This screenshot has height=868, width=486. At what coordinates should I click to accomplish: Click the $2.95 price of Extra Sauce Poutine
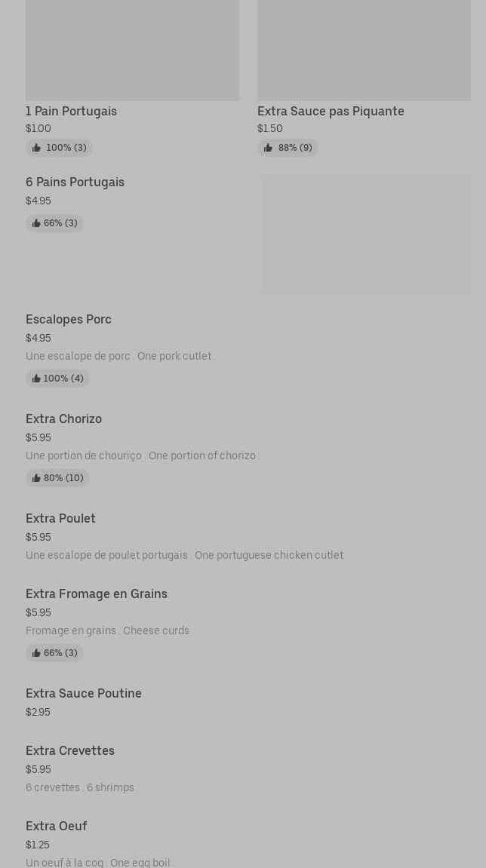point(38,713)
